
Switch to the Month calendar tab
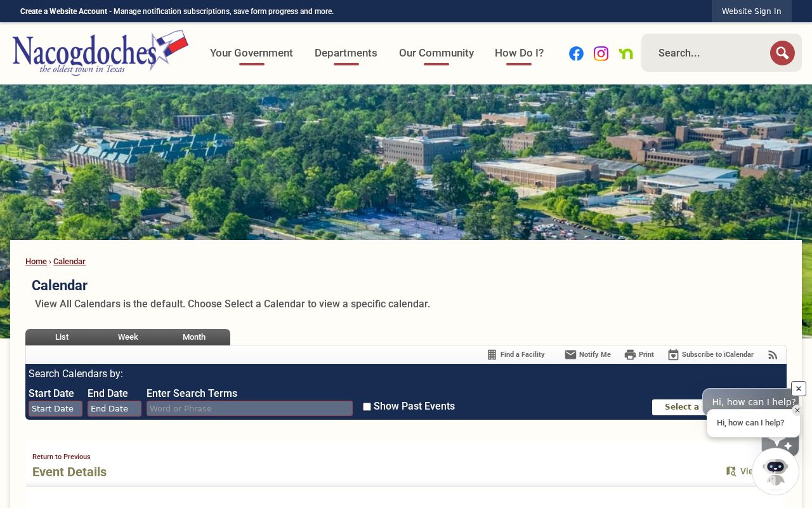(194, 337)
